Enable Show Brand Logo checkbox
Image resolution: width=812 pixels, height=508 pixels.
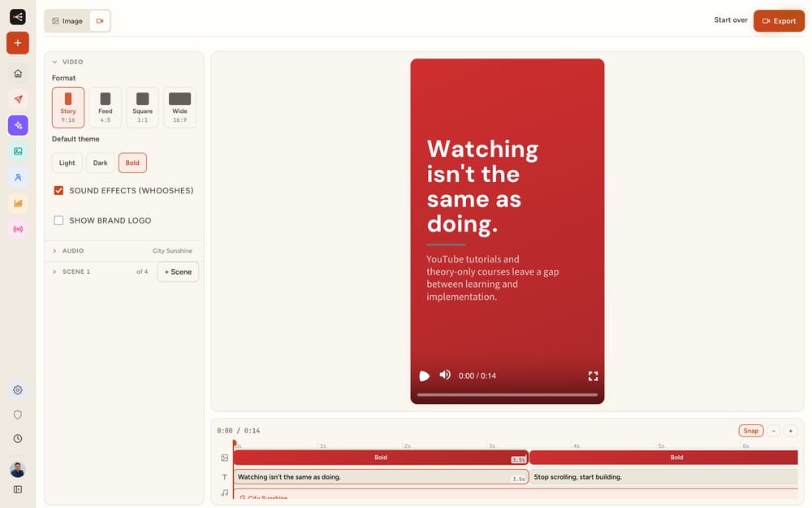tap(58, 220)
